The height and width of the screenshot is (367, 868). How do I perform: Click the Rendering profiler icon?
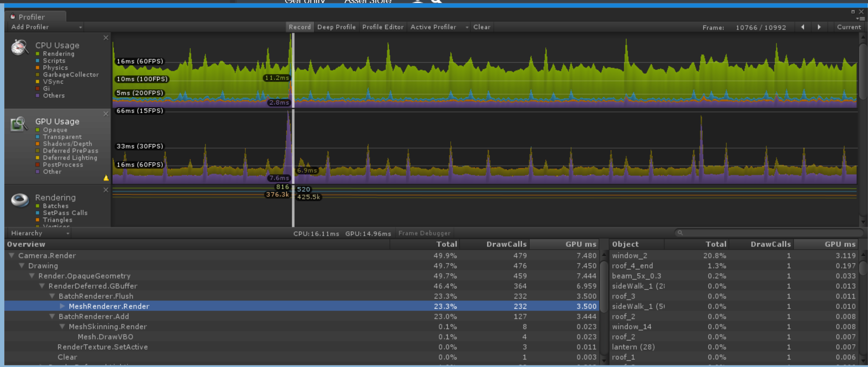pyautogui.click(x=20, y=200)
